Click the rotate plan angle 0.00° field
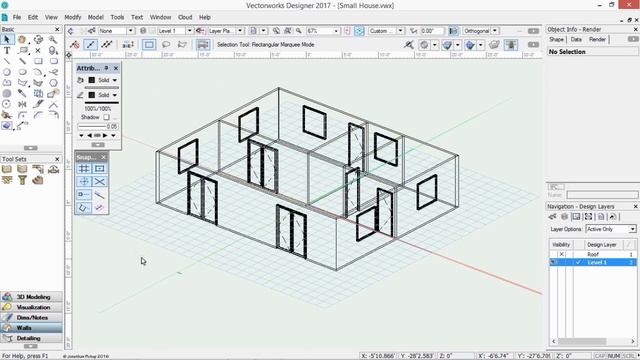This screenshot has width=640, height=360. coord(432,31)
